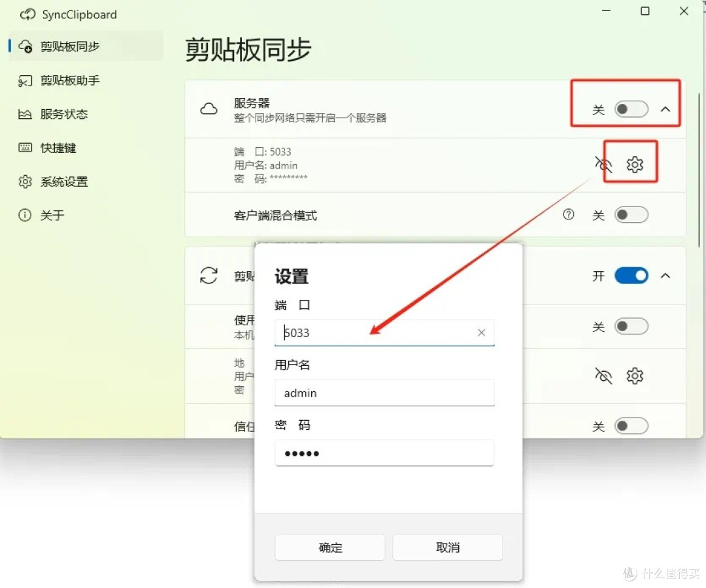This screenshot has height=588, width=706.
Task: Confirm settings with the 确定 button
Action: [x=329, y=547]
